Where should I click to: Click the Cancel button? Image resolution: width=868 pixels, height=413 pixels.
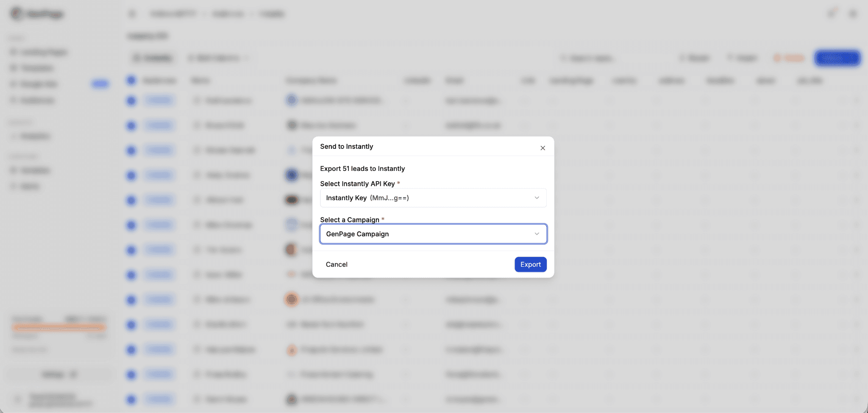(337, 265)
